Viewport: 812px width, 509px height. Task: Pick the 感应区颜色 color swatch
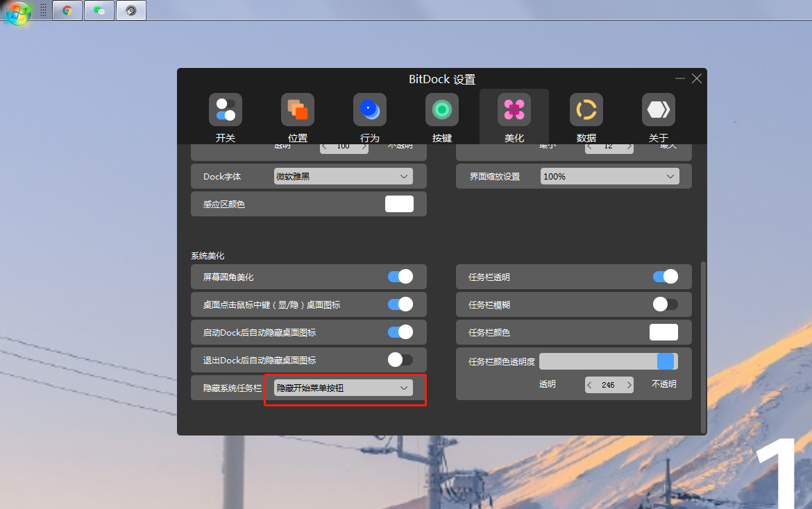399,204
